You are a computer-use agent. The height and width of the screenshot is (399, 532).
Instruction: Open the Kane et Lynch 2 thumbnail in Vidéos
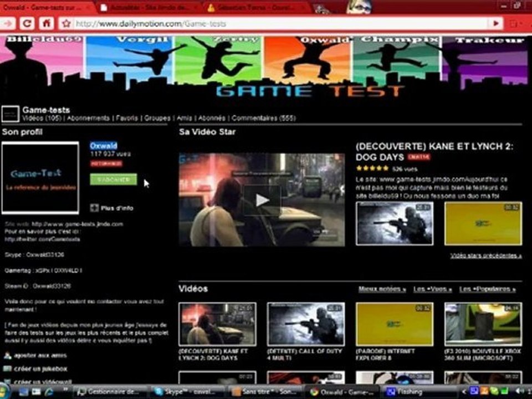(217, 324)
